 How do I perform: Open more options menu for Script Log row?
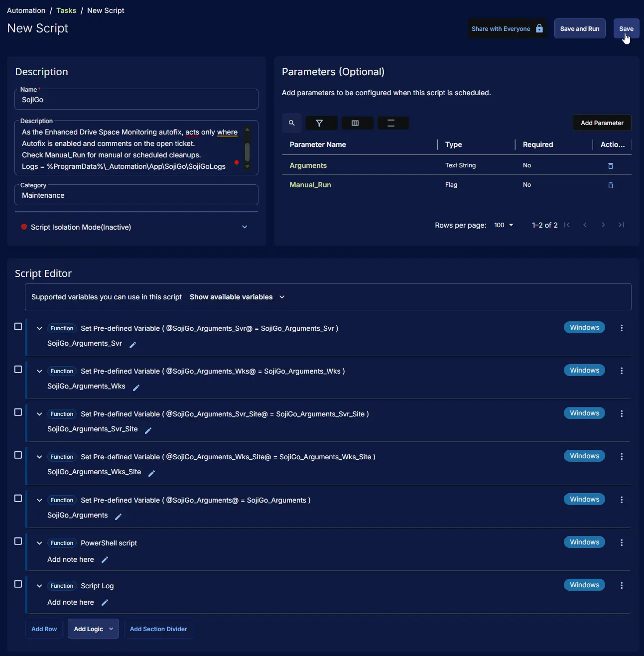622,585
